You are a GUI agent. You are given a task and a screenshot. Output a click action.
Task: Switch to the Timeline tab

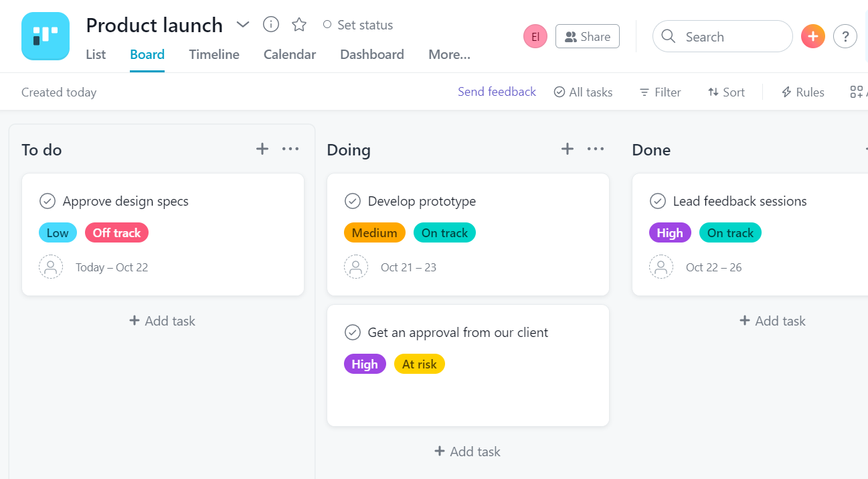click(x=214, y=54)
